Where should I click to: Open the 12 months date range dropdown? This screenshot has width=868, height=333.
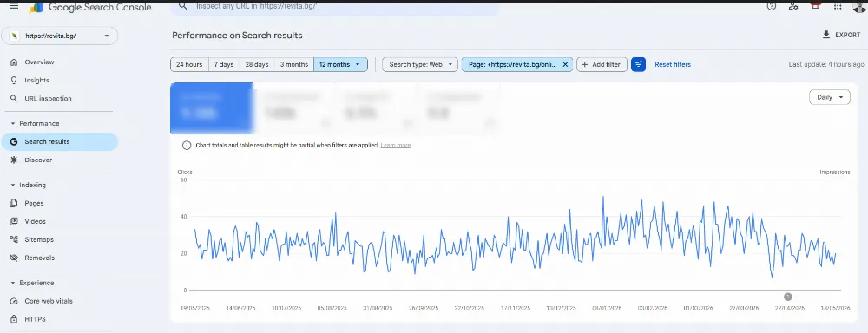coord(340,64)
